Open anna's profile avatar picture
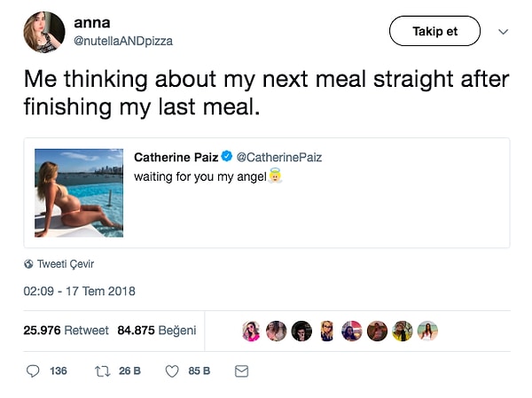Viewport: 532px width, 398px height. point(43,32)
